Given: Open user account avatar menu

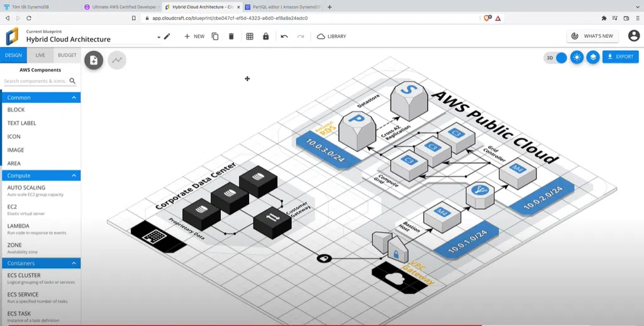Looking at the screenshot, I should click(x=634, y=36).
